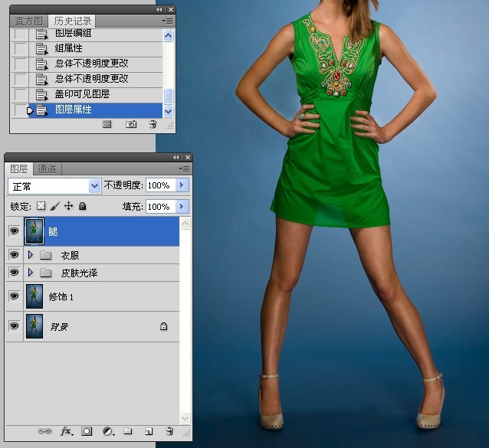Select the 历史记录 tab
489x448 pixels.
point(73,21)
